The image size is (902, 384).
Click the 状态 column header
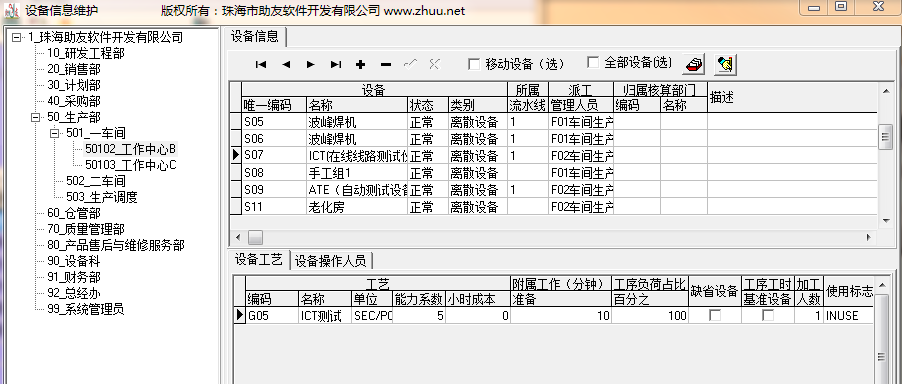428,105
